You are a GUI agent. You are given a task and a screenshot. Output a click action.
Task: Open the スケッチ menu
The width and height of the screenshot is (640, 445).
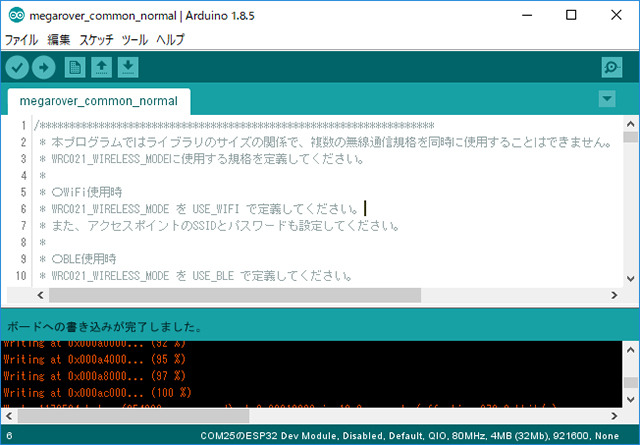[x=97, y=40]
